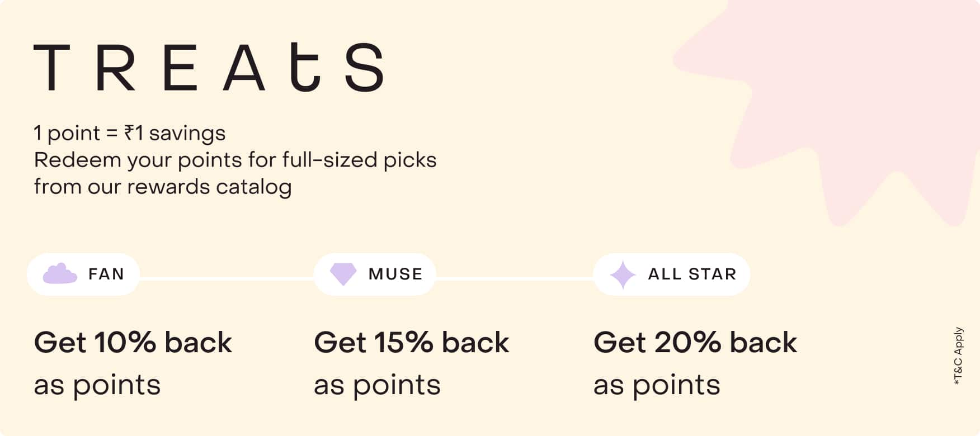
Task: Click the four-point sparkle icon in ALL STAR badge
Action: coord(623,274)
